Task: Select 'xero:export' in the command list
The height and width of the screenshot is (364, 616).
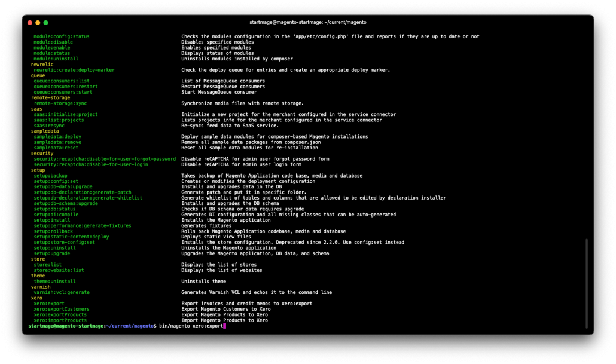Action: 49,304
